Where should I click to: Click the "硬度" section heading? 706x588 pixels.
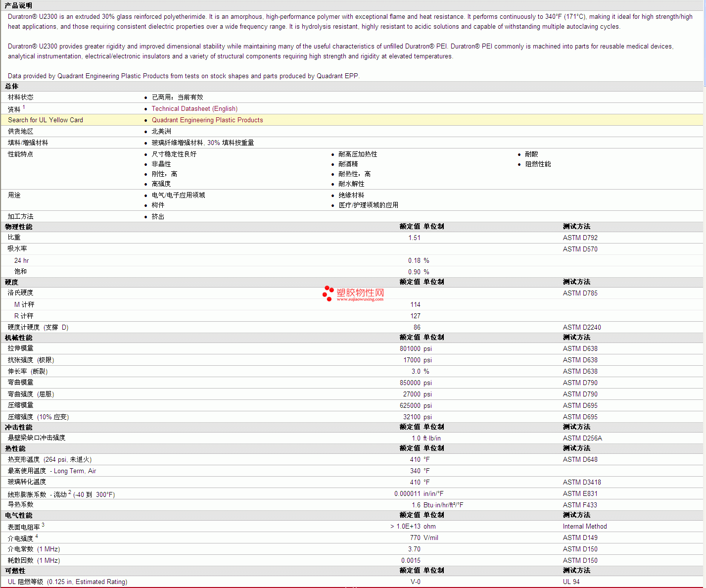coord(12,282)
